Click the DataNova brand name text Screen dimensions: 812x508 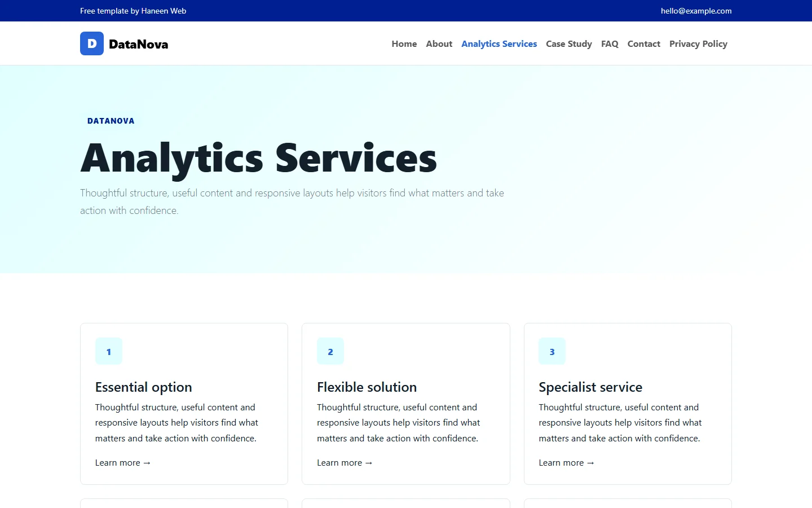click(139, 44)
